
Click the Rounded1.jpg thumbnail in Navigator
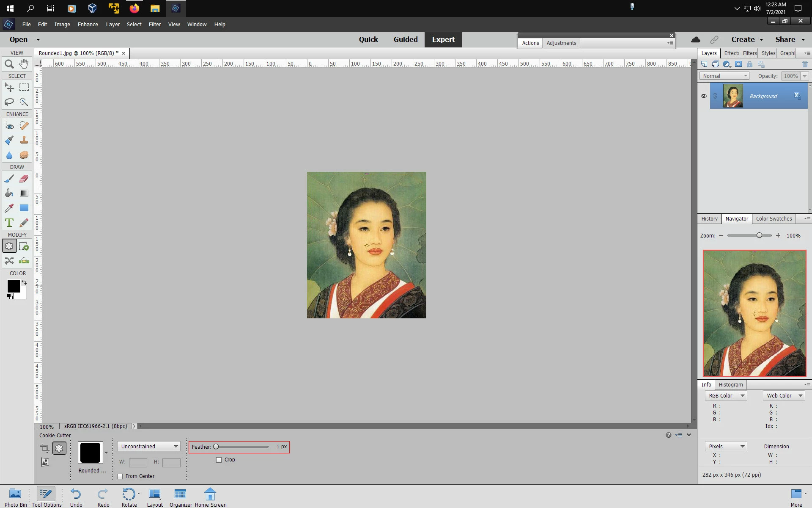(x=754, y=313)
